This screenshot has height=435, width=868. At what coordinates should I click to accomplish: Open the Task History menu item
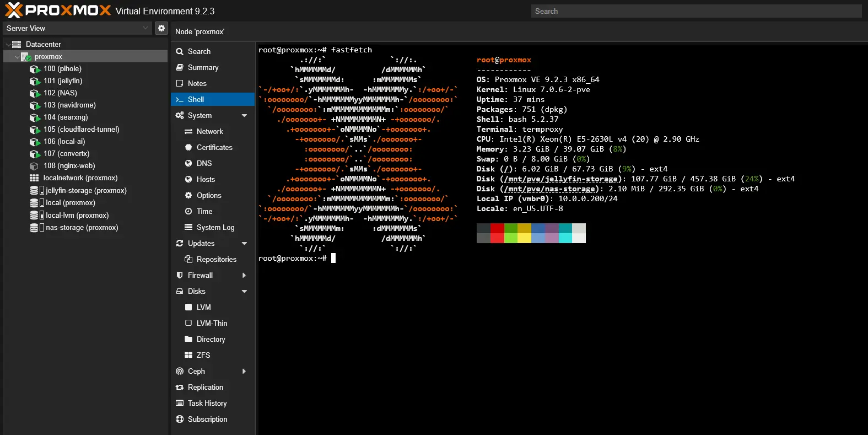pyautogui.click(x=213, y=403)
